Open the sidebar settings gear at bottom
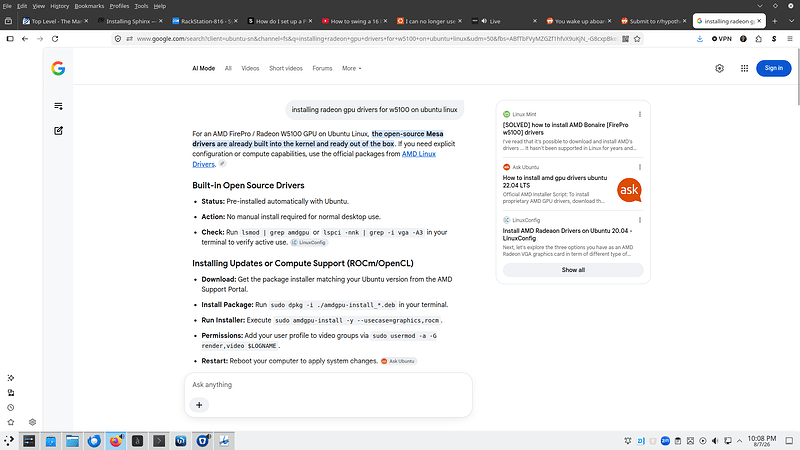Screen dimensions: 800x450 click(33, 422)
